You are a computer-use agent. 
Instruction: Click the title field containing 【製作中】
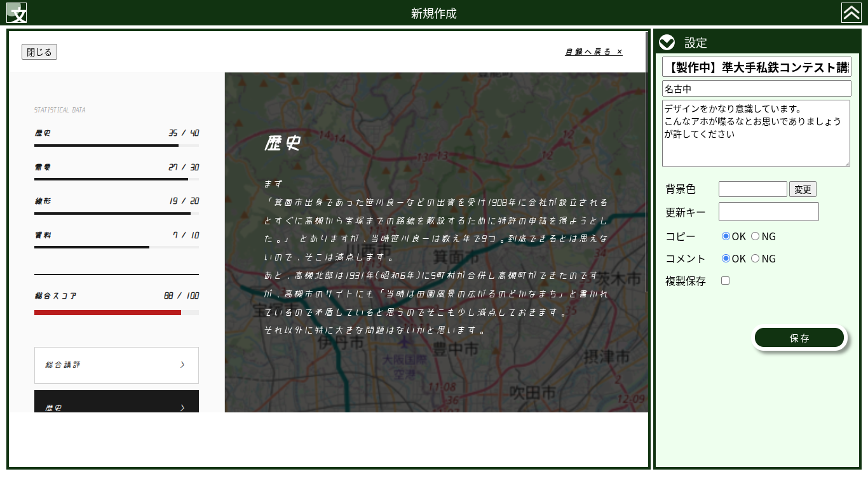click(756, 67)
